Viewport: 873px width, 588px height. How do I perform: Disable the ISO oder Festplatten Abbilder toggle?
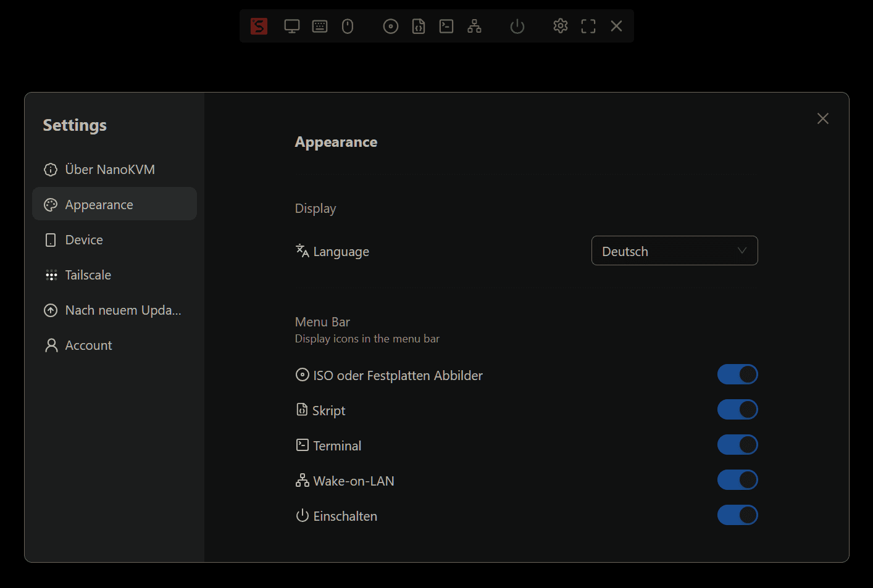coord(737,375)
